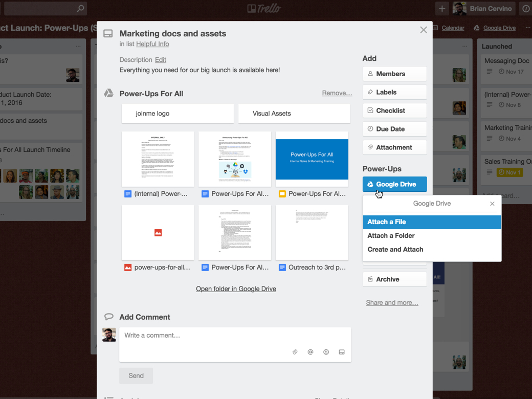Open the attachment paperclip icon in comment box
This screenshot has width=532, height=399.
295,352
